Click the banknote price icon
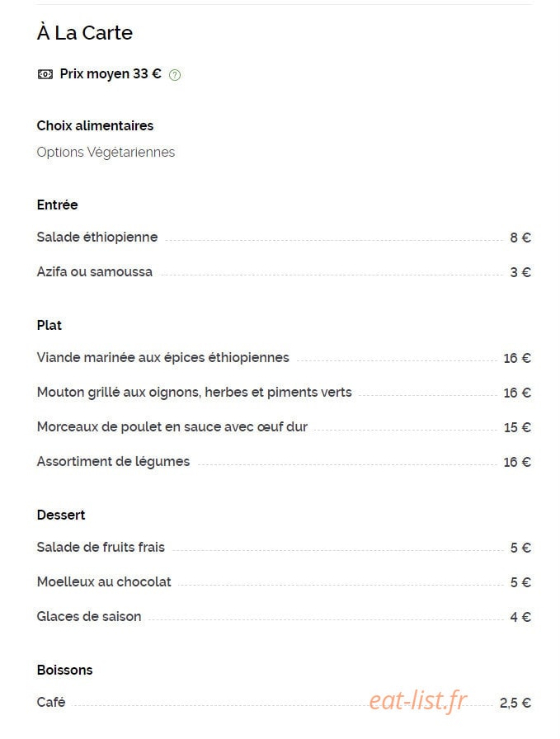Screen dimensions: 560x739 click(x=45, y=74)
